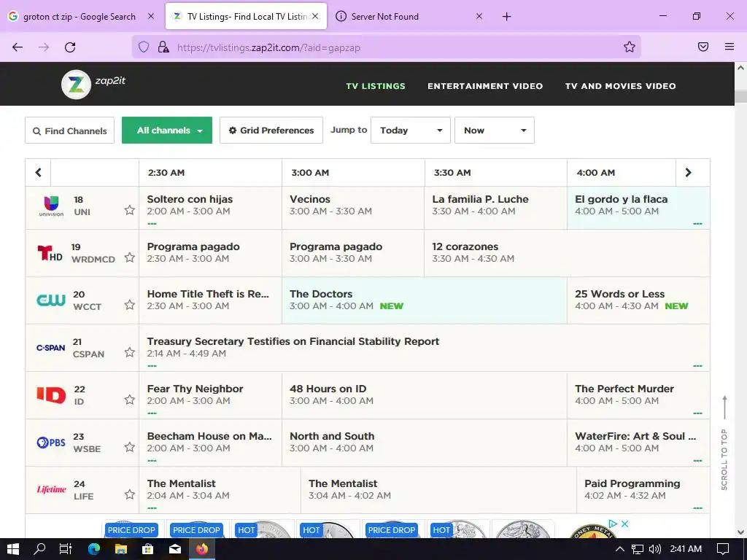The width and height of the screenshot is (747, 560).
Task: Switch to groton ct zip Google tab
Action: (x=81, y=16)
